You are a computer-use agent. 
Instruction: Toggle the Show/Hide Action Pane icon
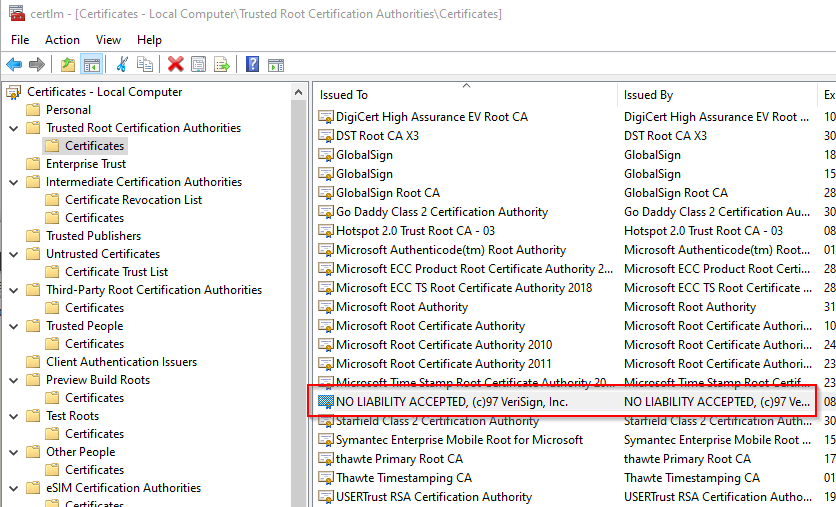pos(276,65)
